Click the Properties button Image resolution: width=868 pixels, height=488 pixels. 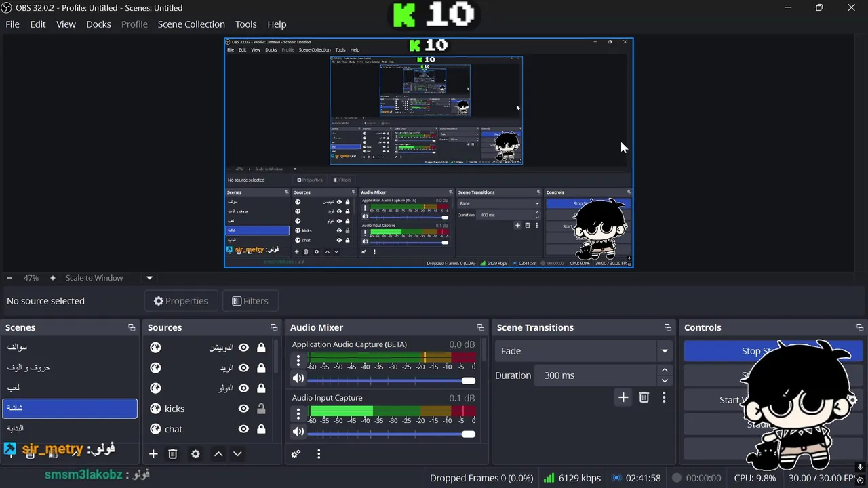180,301
